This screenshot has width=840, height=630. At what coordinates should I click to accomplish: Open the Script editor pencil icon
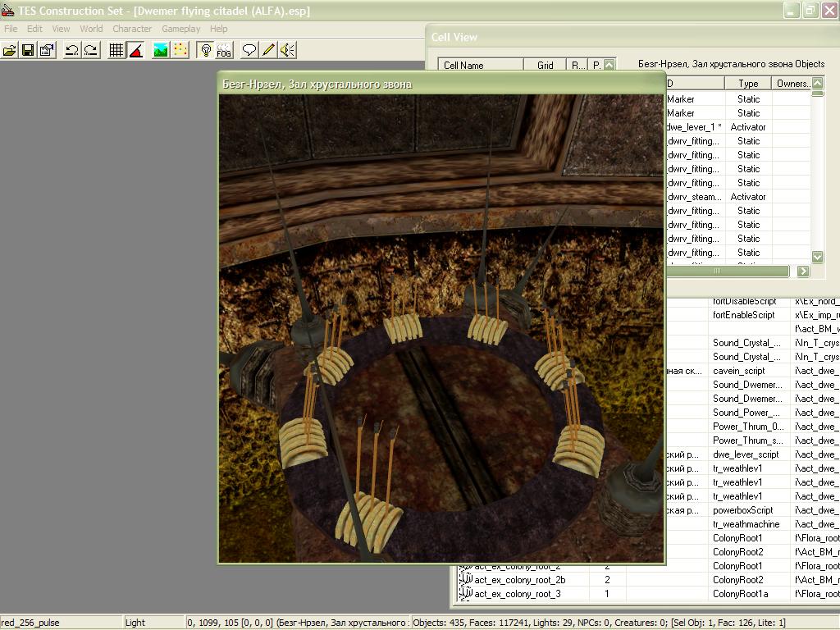coord(268,50)
